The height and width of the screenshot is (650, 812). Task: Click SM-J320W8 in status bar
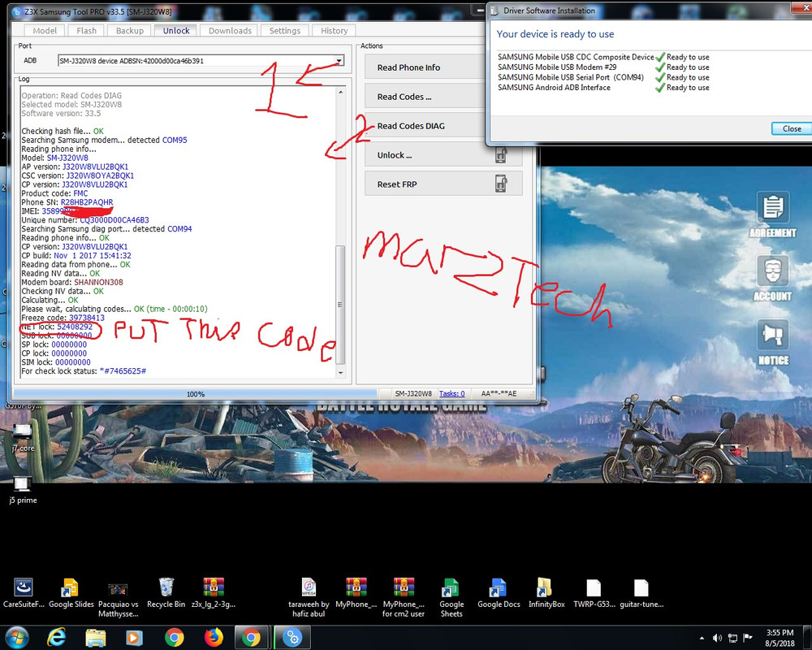412,393
